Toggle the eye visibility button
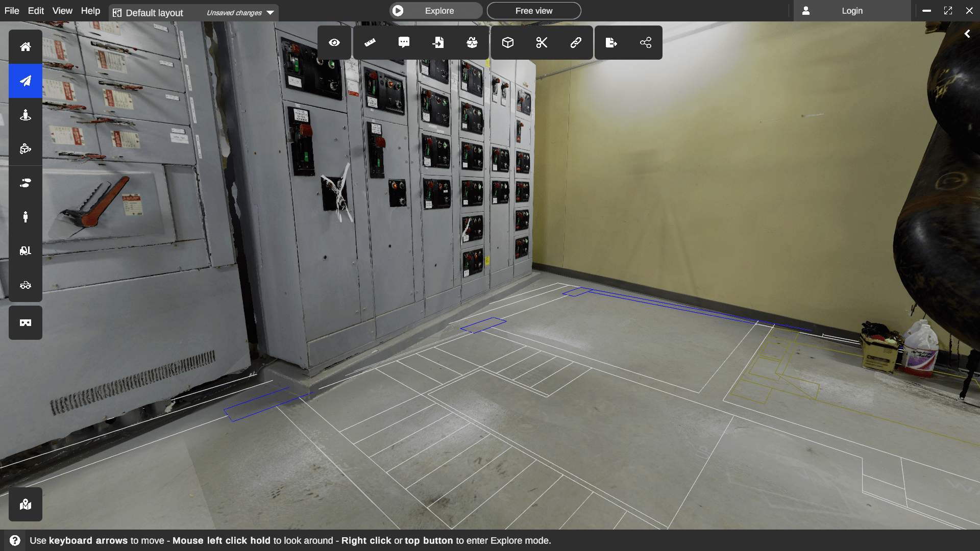This screenshot has width=980, height=551. click(334, 42)
